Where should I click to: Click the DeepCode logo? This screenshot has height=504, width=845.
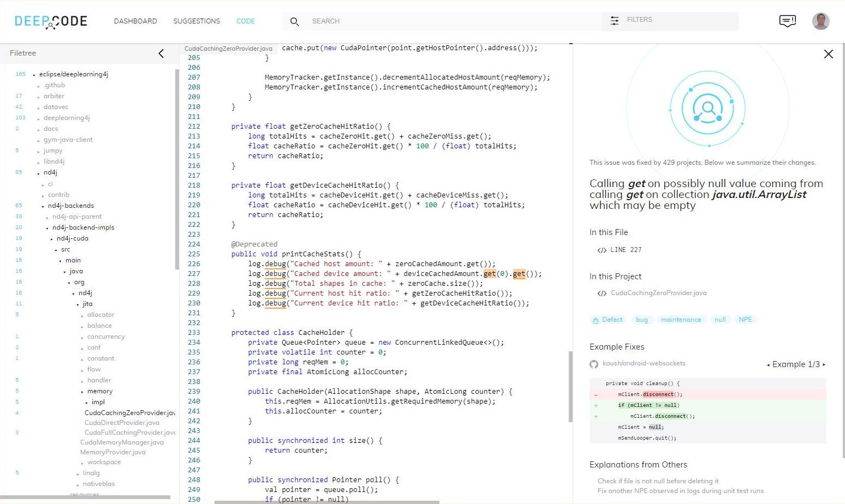coord(50,21)
